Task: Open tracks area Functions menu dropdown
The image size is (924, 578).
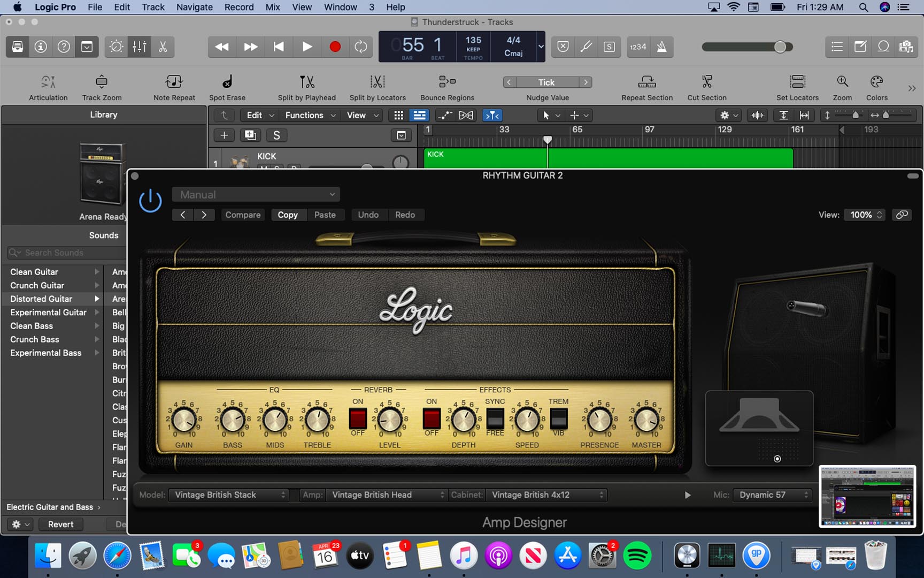Action: click(x=310, y=115)
